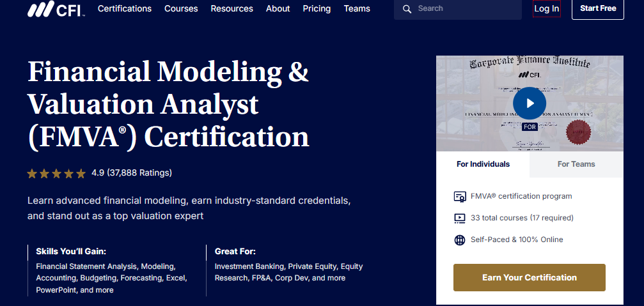Click the 33 total courses video icon
Image resolution: width=644 pixels, height=306 pixels.
pos(459,218)
